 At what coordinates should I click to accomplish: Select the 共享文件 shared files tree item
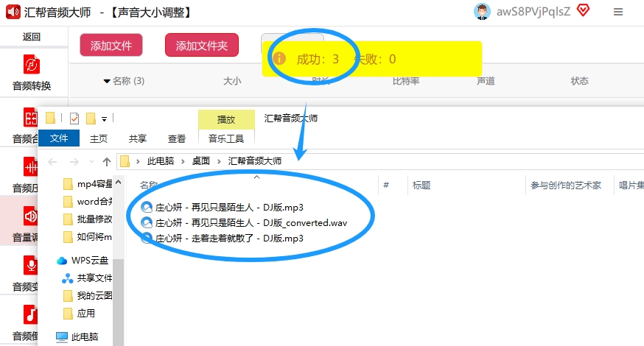tap(87, 278)
